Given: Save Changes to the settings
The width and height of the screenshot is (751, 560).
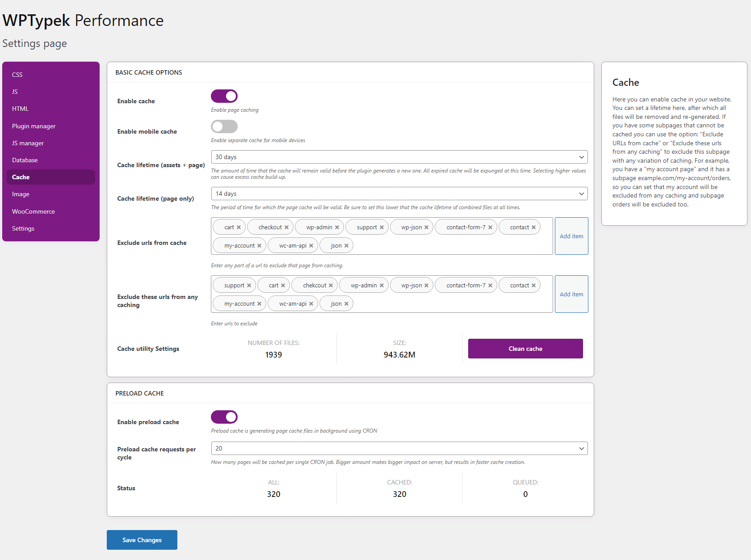Looking at the screenshot, I should pos(142,540).
